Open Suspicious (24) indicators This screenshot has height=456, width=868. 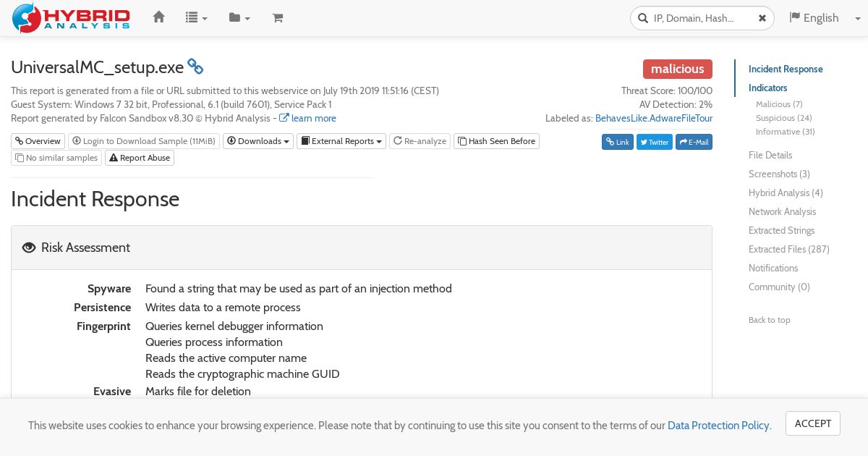[783, 118]
